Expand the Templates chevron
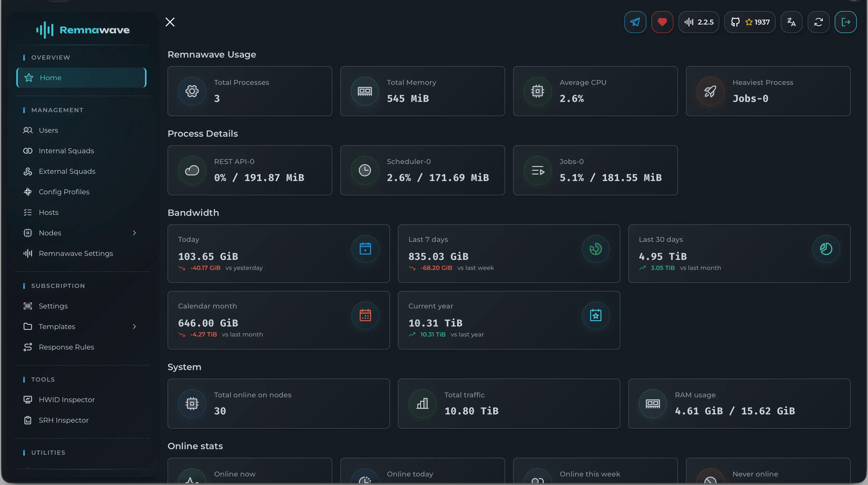The width and height of the screenshot is (868, 485). (134, 327)
